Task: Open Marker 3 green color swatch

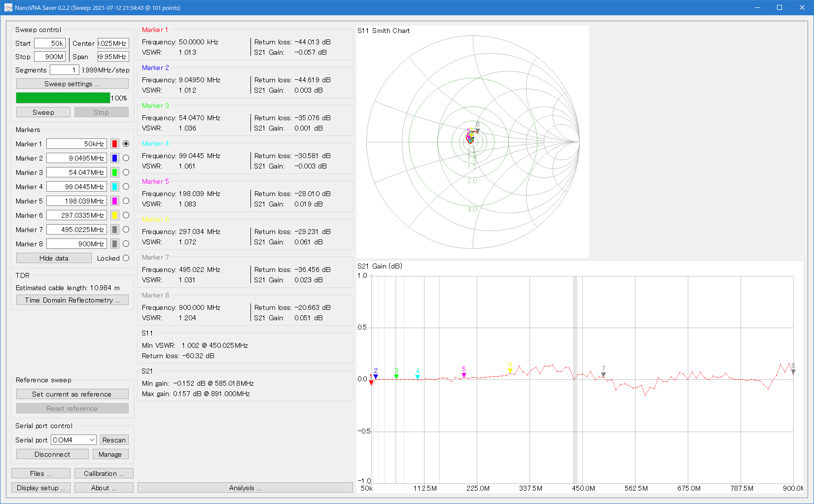Action: pos(115,172)
